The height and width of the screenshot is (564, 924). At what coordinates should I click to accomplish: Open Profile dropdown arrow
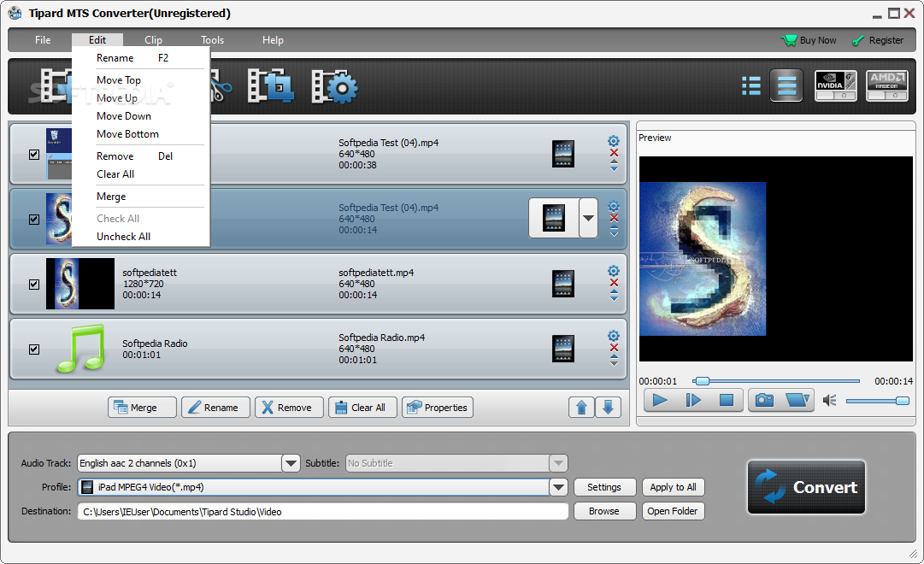pos(559,487)
